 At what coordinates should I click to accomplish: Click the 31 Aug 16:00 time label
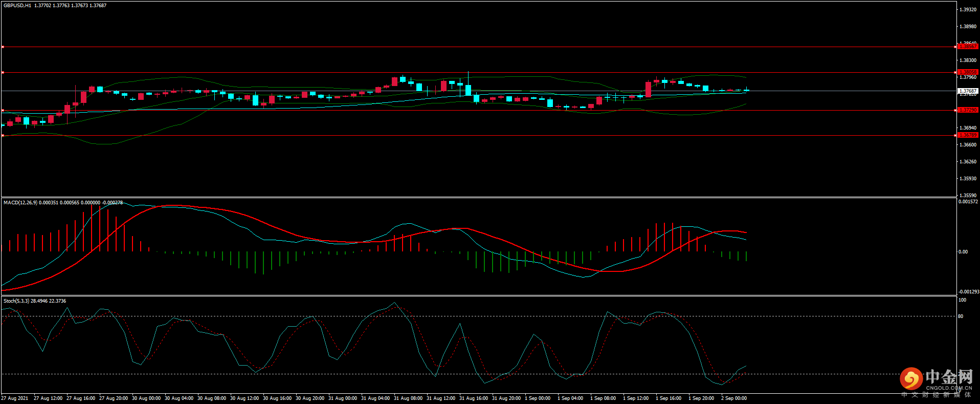[x=474, y=398]
